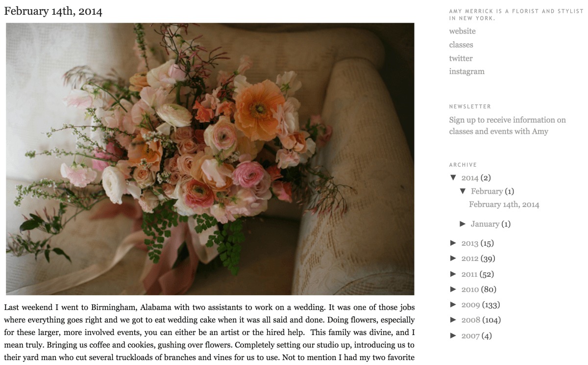Open the website link
Image resolution: width=588 pixels, height=365 pixels.
(x=462, y=31)
